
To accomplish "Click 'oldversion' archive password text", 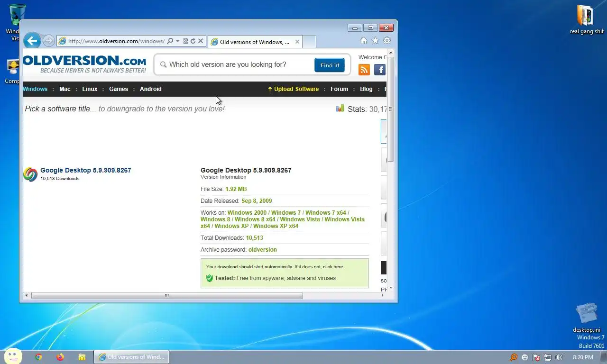I will click(x=262, y=250).
